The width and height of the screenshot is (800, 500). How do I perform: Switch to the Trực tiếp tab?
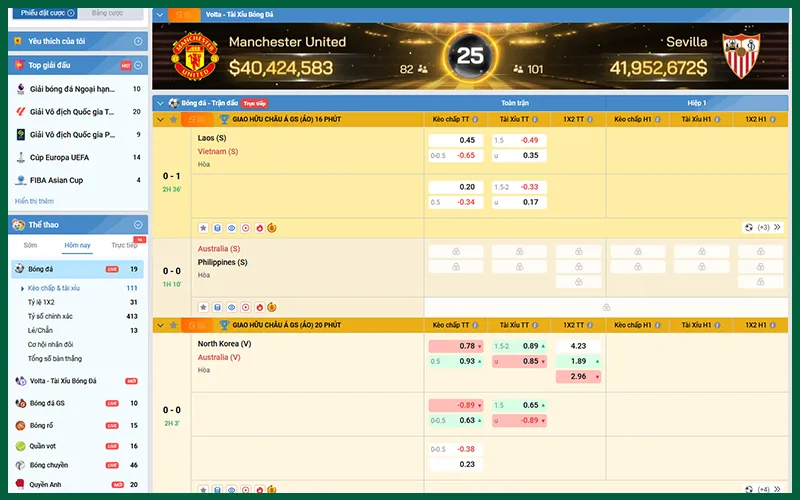[x=124, y=245]
